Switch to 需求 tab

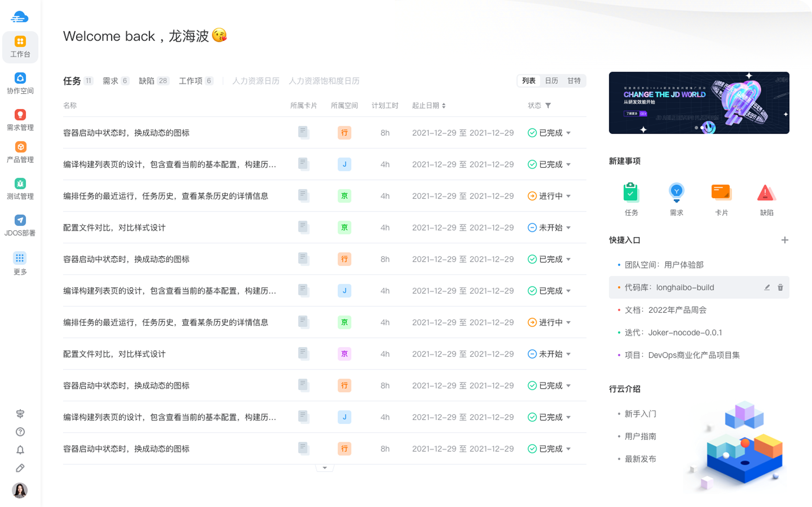110,81
